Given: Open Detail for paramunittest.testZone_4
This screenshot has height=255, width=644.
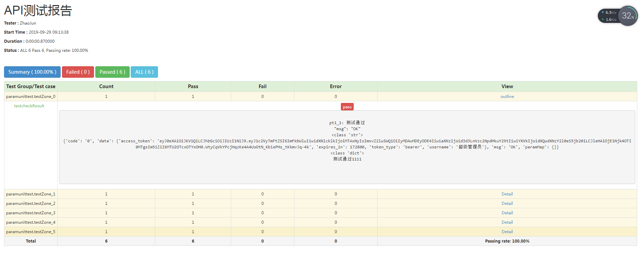Looking at the screenshot, I should [x=507, y=222].
